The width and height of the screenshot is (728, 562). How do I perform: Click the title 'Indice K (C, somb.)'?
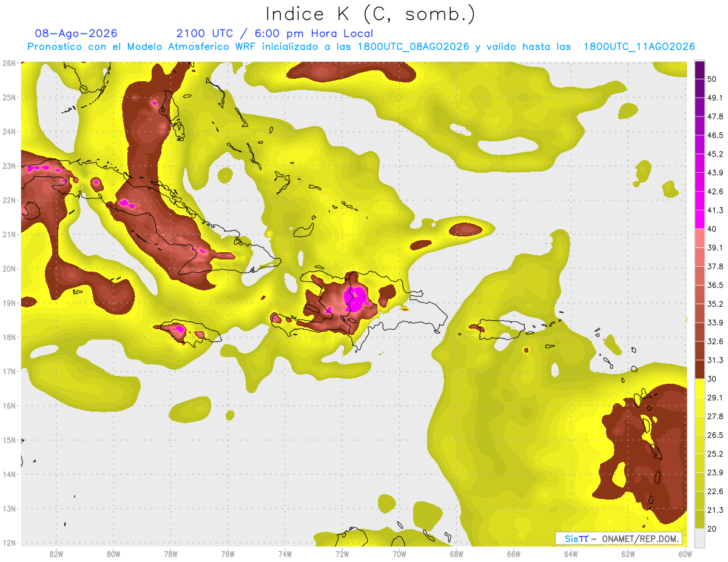[x=371, y=14]
